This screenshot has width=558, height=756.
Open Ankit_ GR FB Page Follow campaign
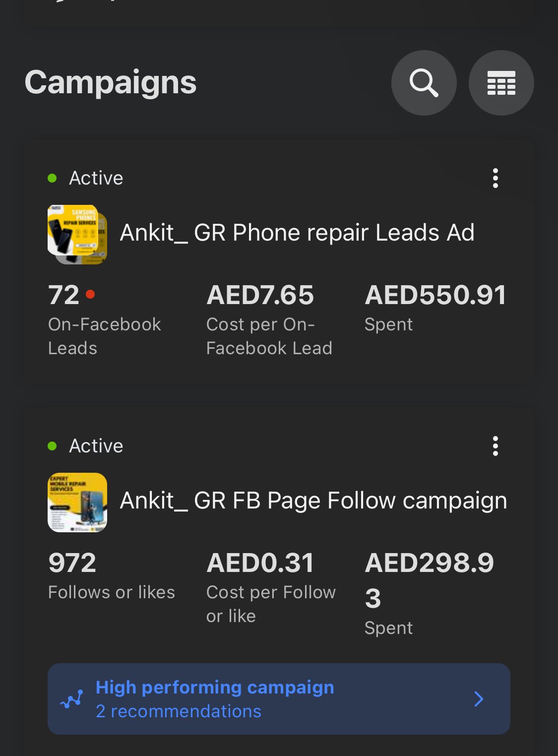[x=313, y=501]
